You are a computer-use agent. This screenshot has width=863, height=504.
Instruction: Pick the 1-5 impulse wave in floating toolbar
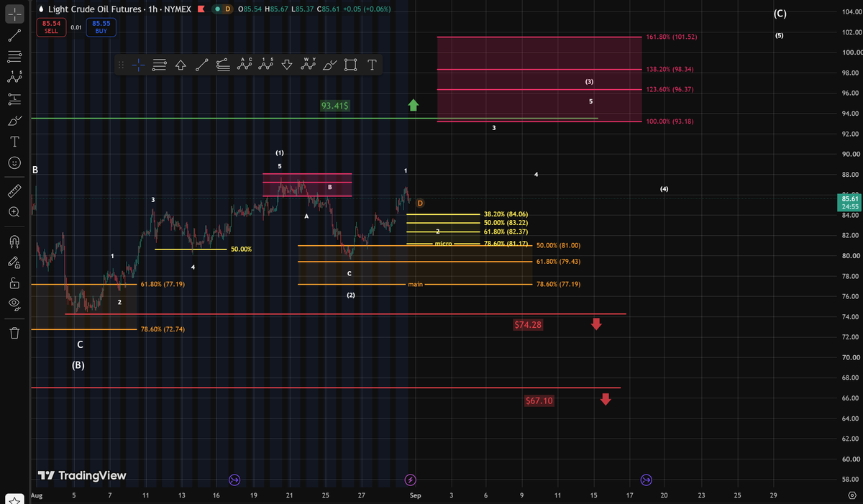266,65
